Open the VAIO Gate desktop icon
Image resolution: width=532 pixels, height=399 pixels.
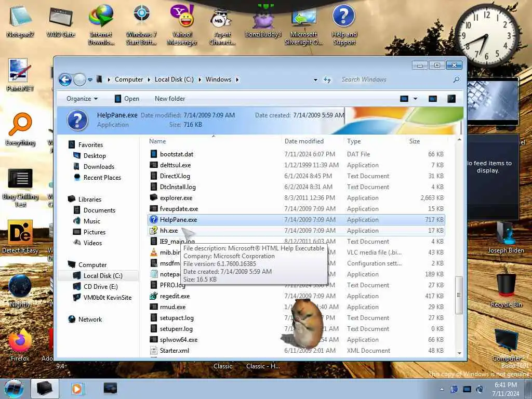click(x=60, y=21)
